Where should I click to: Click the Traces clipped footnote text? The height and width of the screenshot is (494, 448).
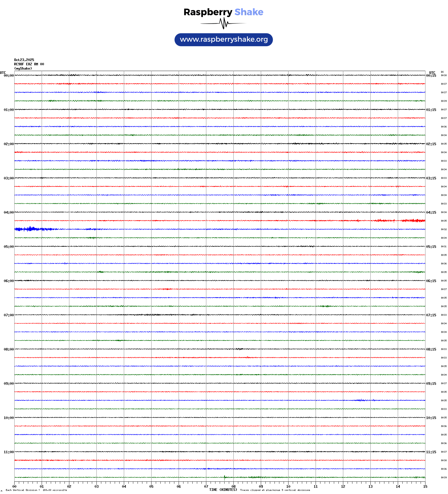[x=275, y=490]
